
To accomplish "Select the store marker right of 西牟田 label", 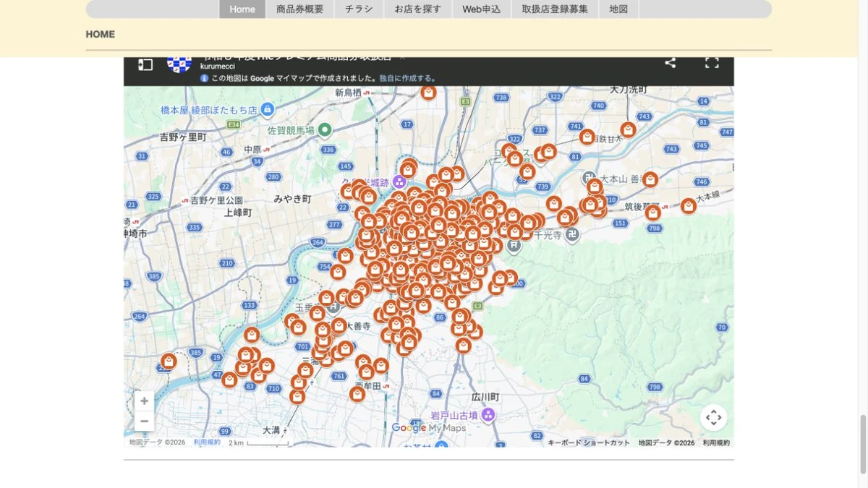I will point(381,366).
